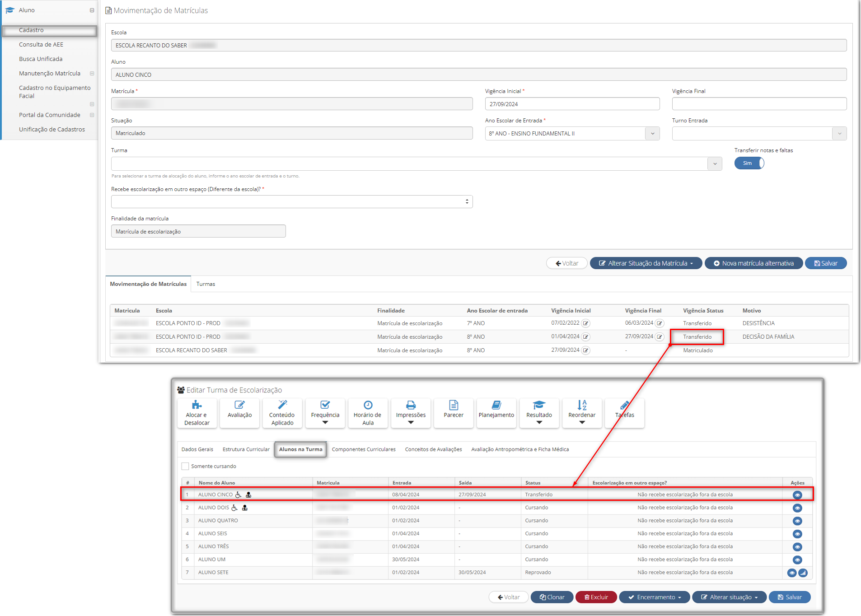View ALUNO DOIS row eye icon

click(x=797, y=508)
